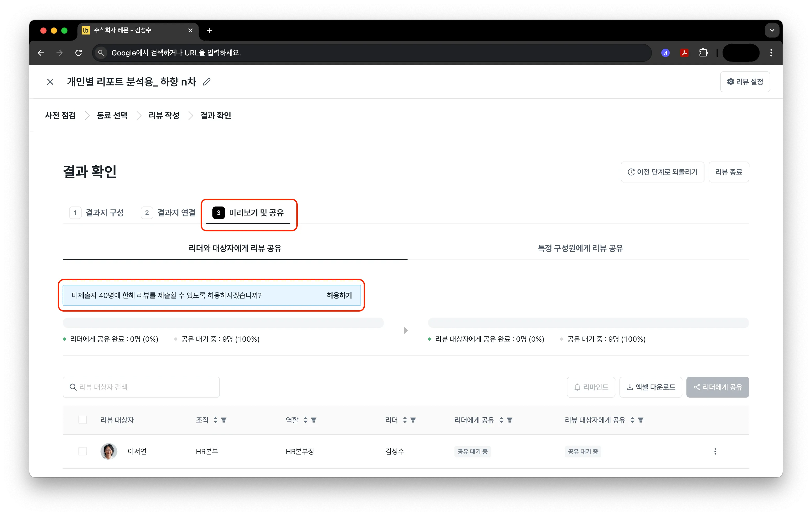Click the pencil edit icon beside review title
This screenshot has width=812, height=516.
click(x=207, y=82)
